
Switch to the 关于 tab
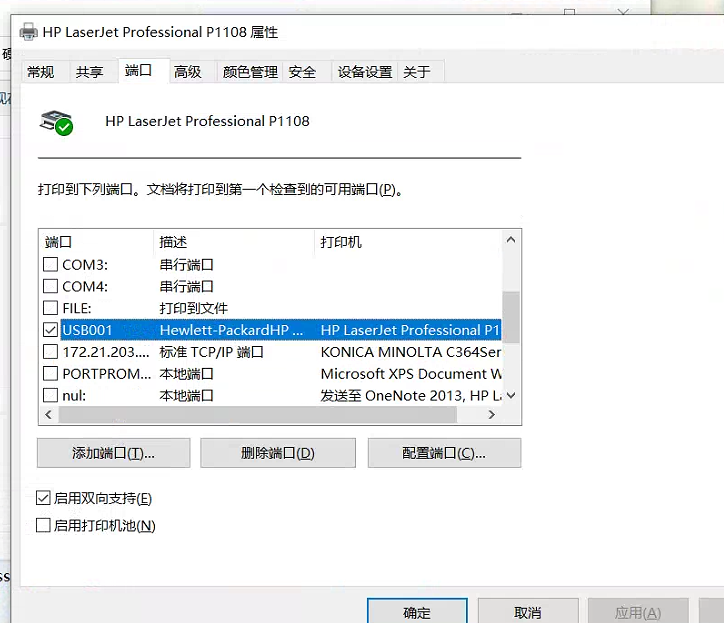click(416, 72)
